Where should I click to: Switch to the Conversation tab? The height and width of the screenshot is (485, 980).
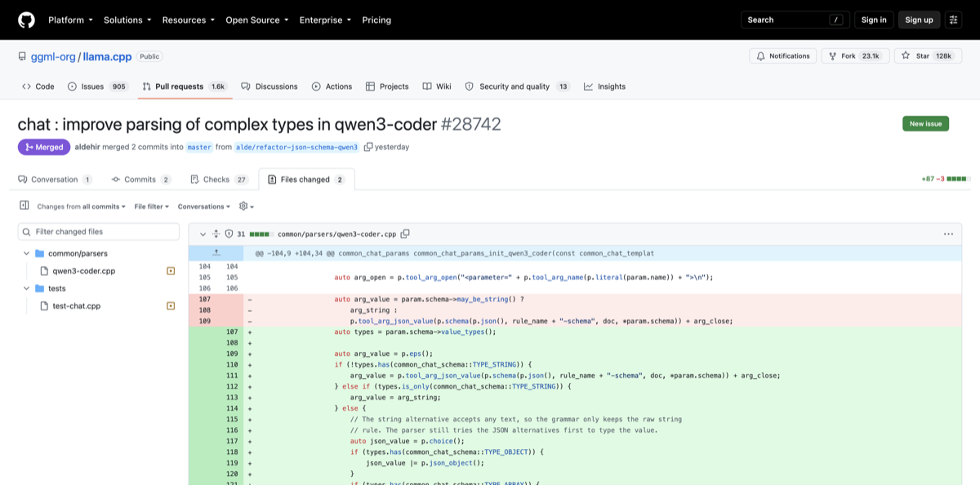pyautogui.click(x=55, y=180)
